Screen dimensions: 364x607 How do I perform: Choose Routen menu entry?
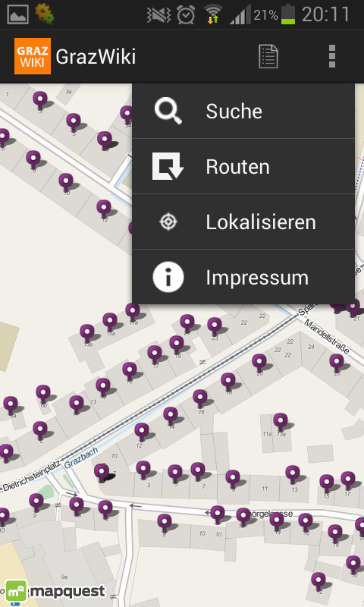click(243, 166)
